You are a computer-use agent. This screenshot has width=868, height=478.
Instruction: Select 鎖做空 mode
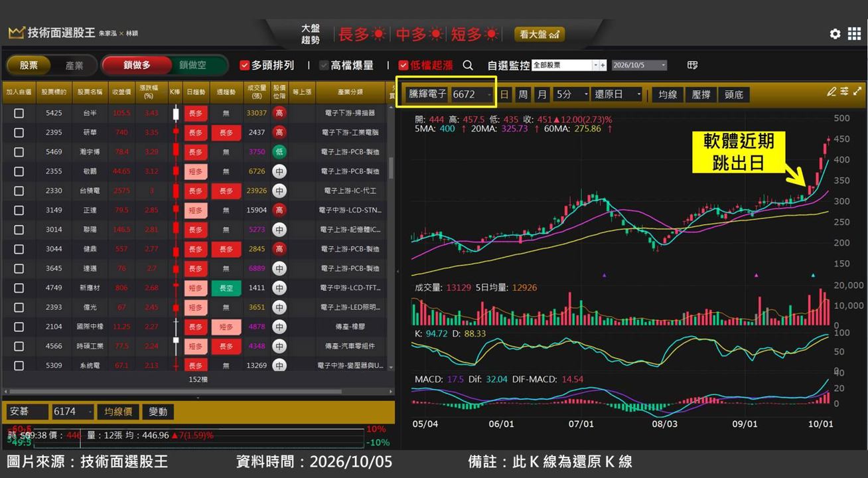pos(193,65)
